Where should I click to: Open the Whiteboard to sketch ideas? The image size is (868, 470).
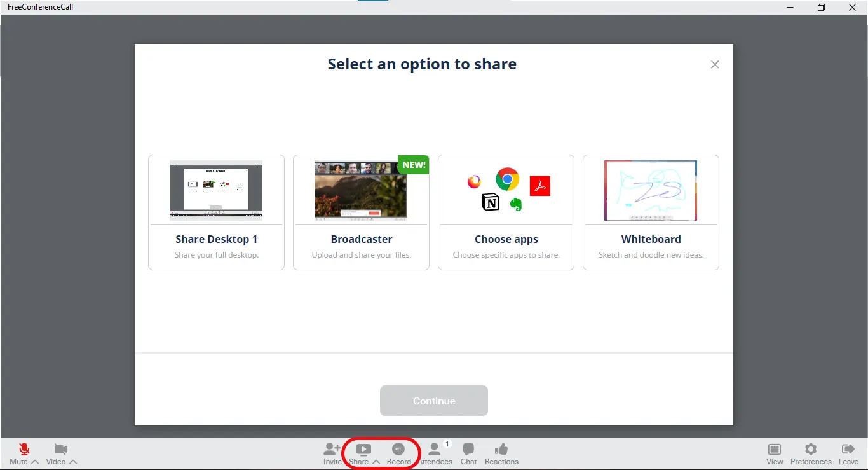[x=651, y=212]
